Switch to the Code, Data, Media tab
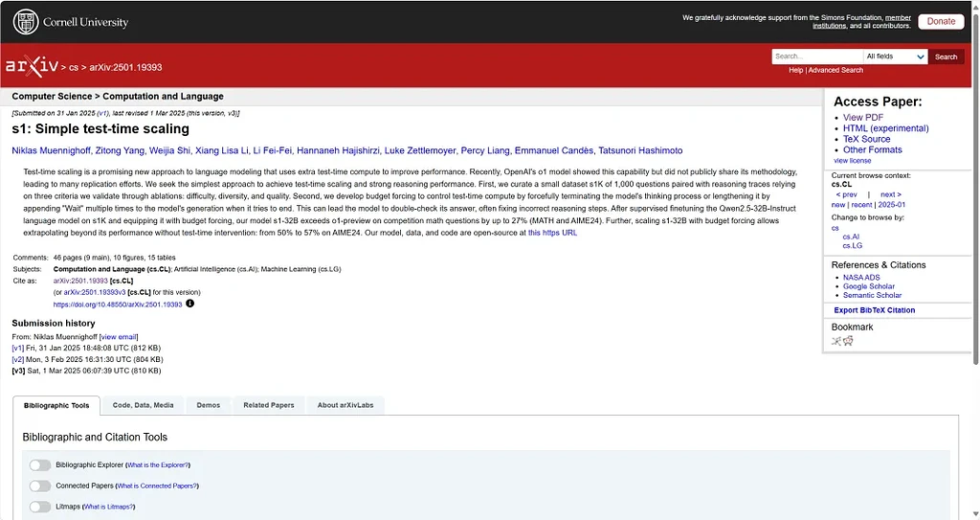 coord(143,405)
